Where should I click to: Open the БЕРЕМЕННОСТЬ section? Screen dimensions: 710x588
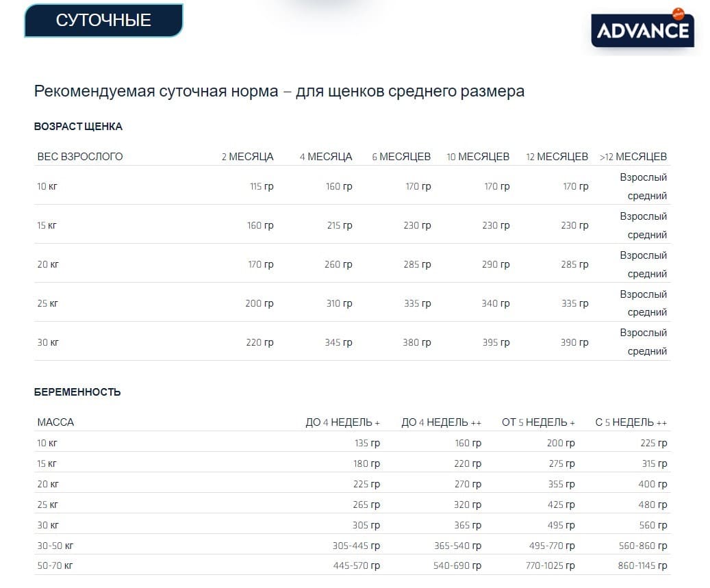[77, 392]
